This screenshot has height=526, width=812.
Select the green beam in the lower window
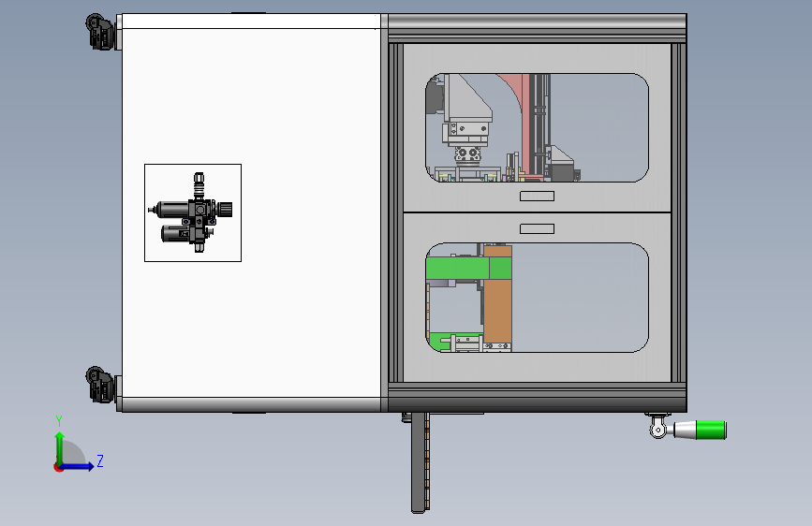click(x=468, y=269)
